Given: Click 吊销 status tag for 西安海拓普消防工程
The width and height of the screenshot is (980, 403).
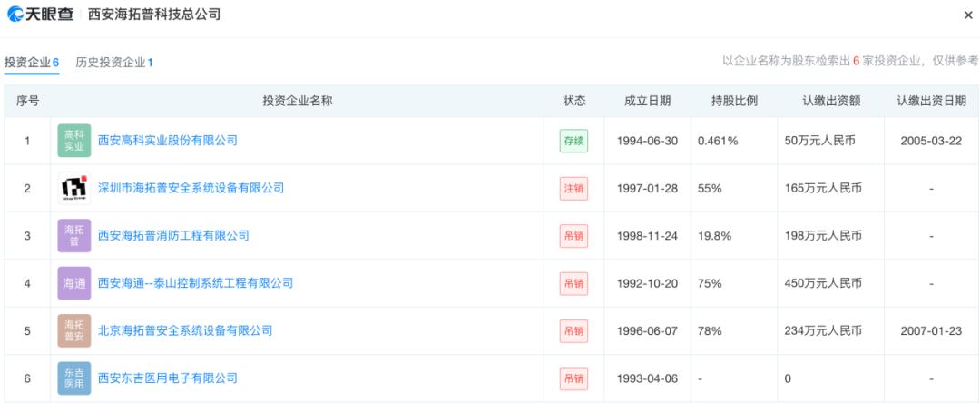Looking at the screenshot, I should [573, 236].
